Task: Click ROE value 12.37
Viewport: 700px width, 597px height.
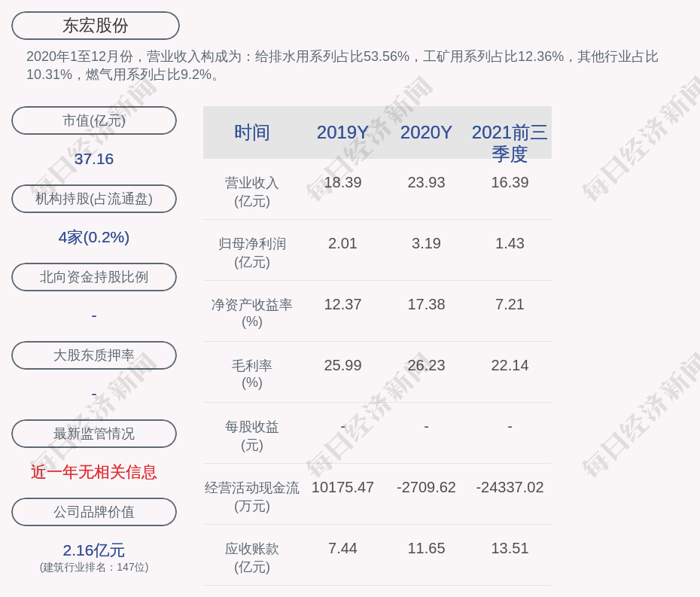Action: tap(343, 305)
